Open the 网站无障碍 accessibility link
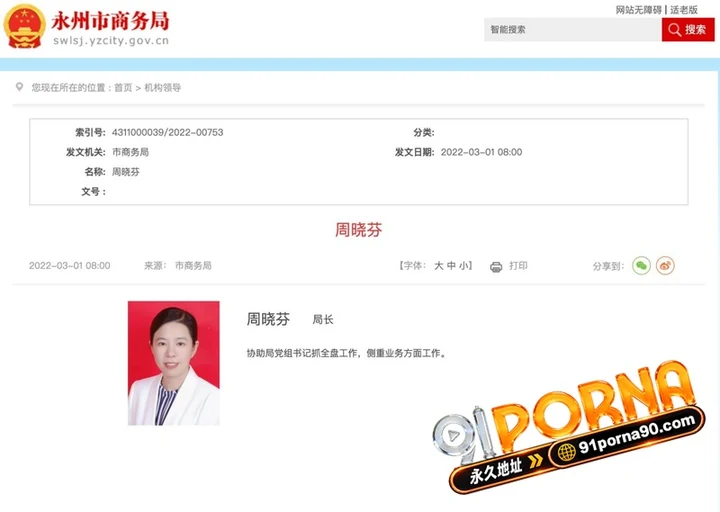 (x=638, y=10)
